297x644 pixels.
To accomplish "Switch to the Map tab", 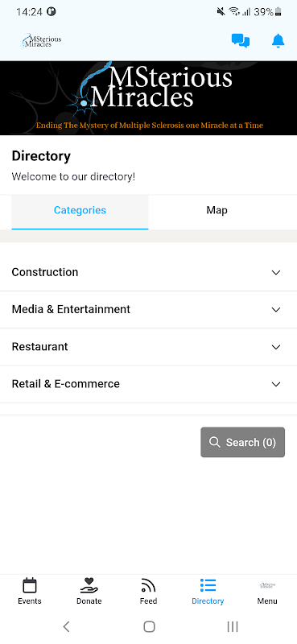I will click(217, 210).
